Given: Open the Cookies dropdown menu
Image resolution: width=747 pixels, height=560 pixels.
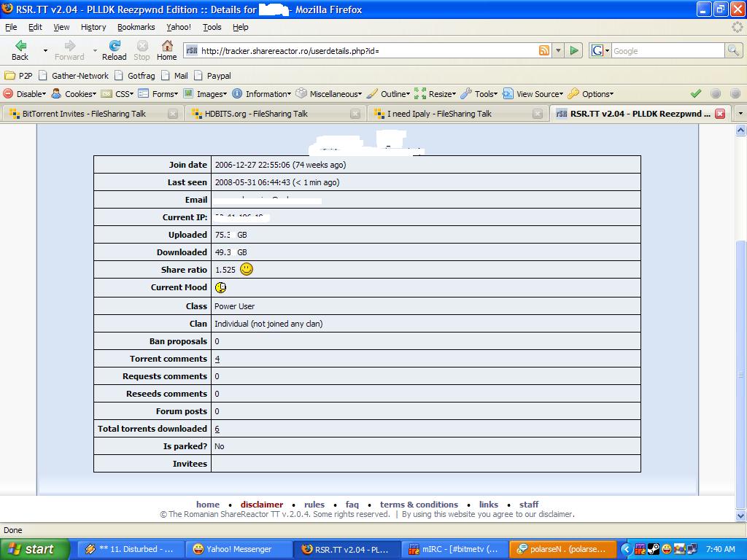Looking at the screenshot, I should (74, 94).
